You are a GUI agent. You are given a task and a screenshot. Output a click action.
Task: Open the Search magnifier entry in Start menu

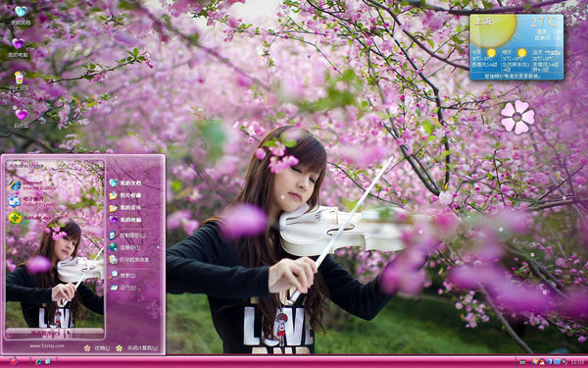[x=122, y=275]
